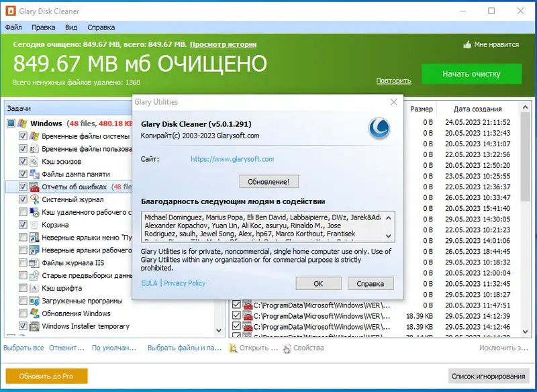
Task: Click the Выбрать все link
Action: [x=23, y=348]
